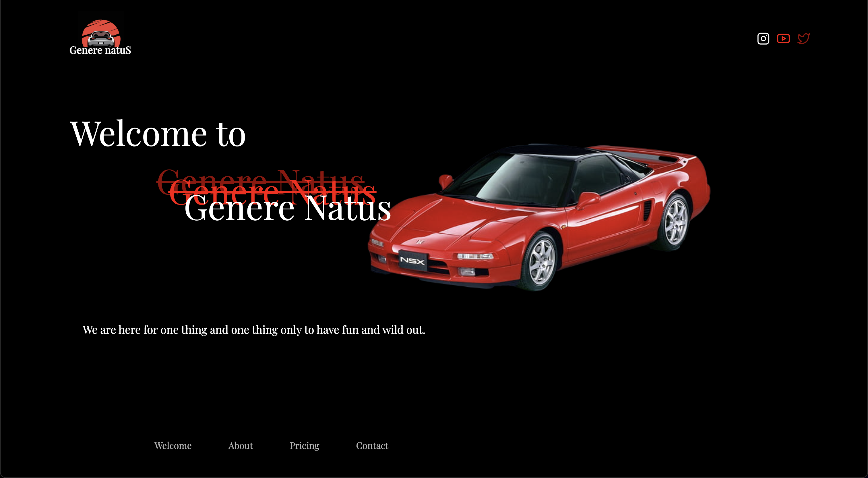This screenshot has height=478, width=868.
Task: Click the Genere natuS logo car emblem
Action: coord(101,33)
